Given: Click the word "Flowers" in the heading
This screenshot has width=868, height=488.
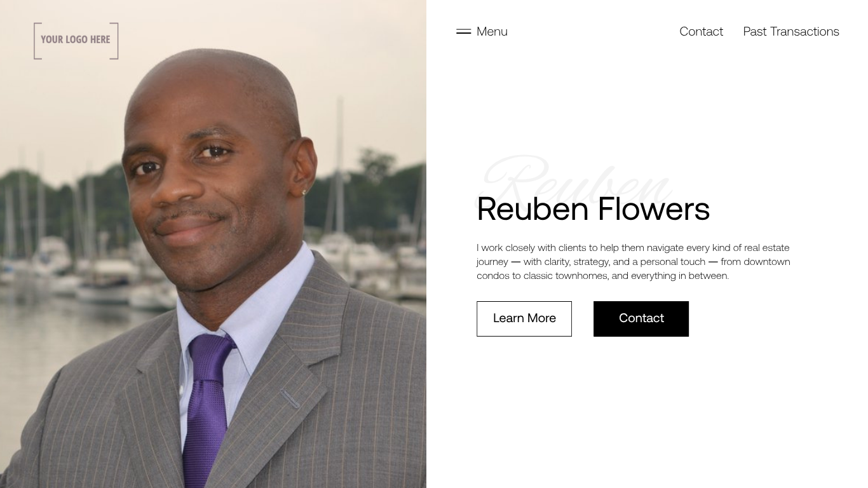Looking at the screenshot, I should point(654,208).
